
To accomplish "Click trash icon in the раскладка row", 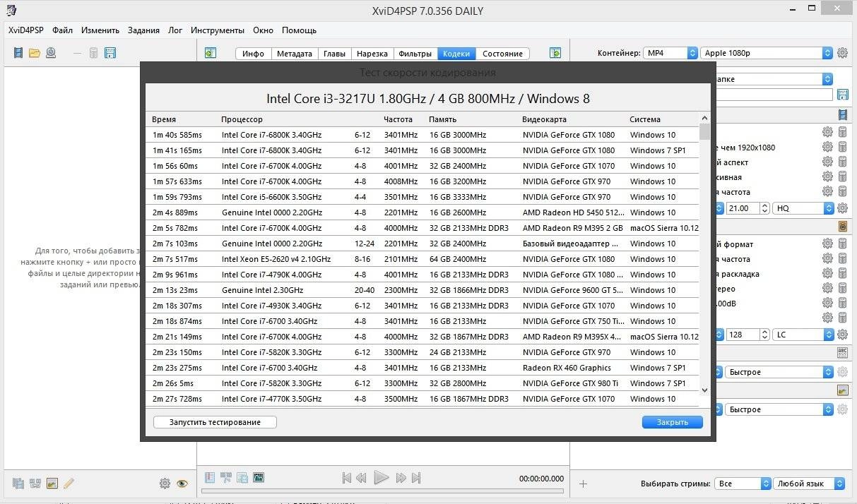I will pyautogui.click(x=842, y=274).
